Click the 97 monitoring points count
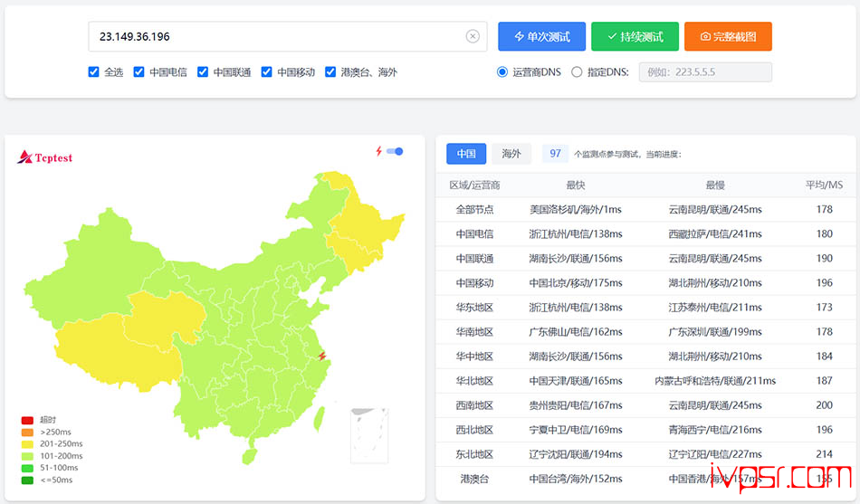 (x=555, y=154)
